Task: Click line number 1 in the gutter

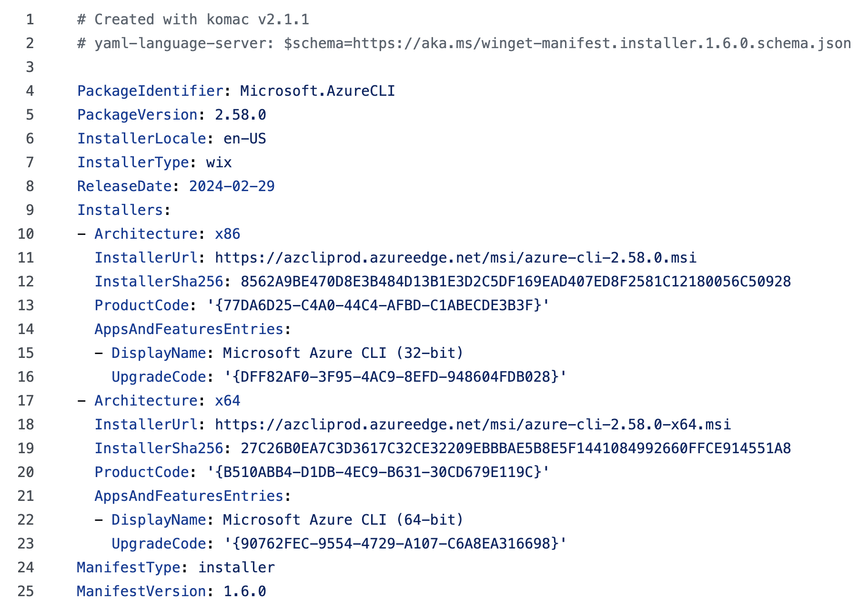Action: pos(30,20)
